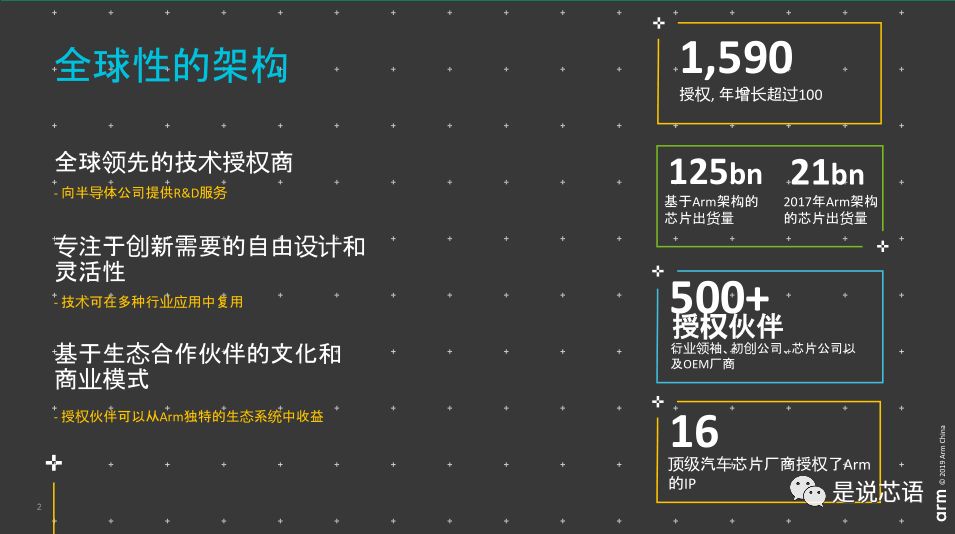
Task: Click the large figure "1,590"
Action: coord(736,58)
